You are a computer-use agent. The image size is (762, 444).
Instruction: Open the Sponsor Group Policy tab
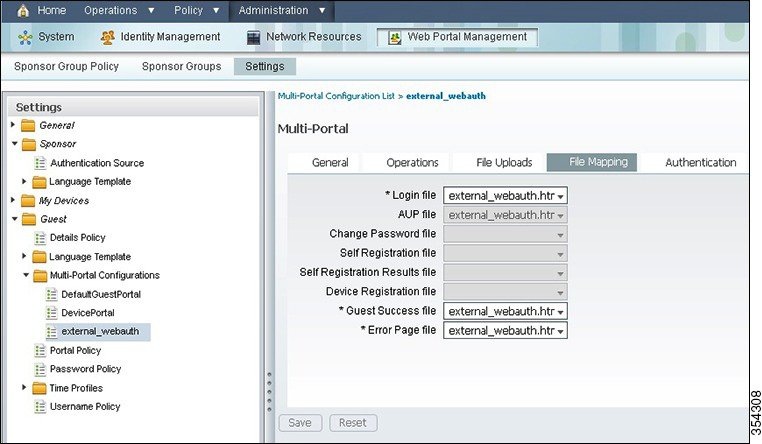point(66,67)
